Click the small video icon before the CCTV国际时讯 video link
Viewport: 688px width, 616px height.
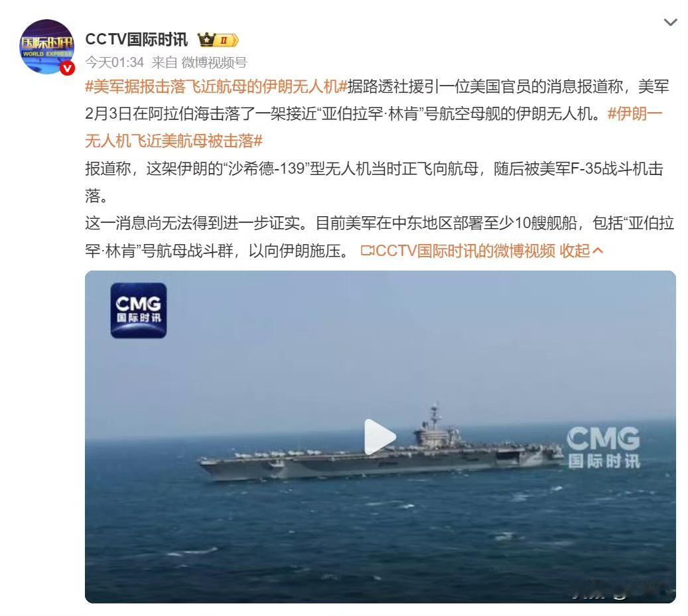(368, 251)
